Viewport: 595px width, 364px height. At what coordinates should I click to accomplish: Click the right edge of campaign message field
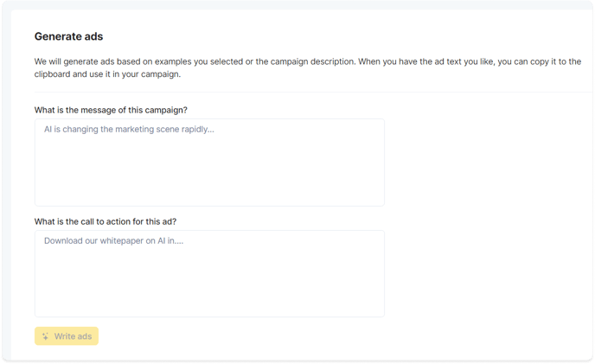tap(382, 163)
